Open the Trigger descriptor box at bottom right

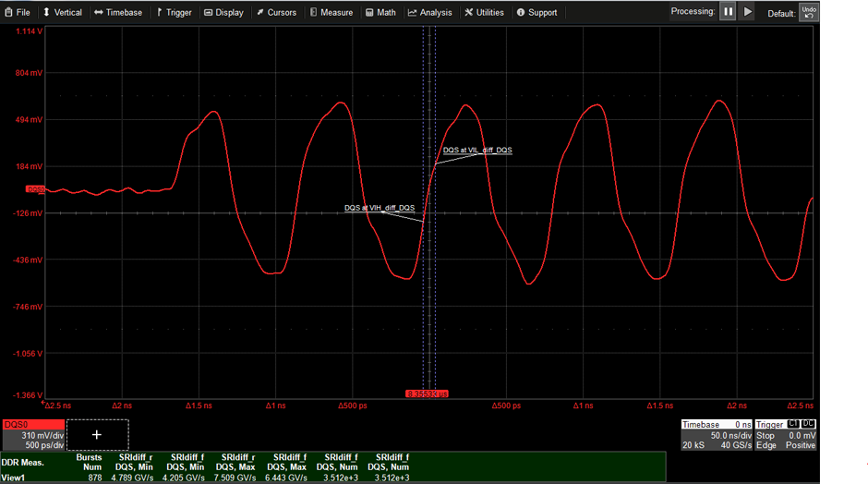click(x=786, y=434)
